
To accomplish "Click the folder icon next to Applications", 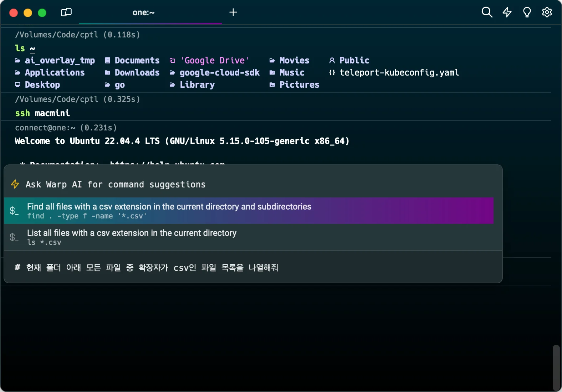I will point(17,73).
